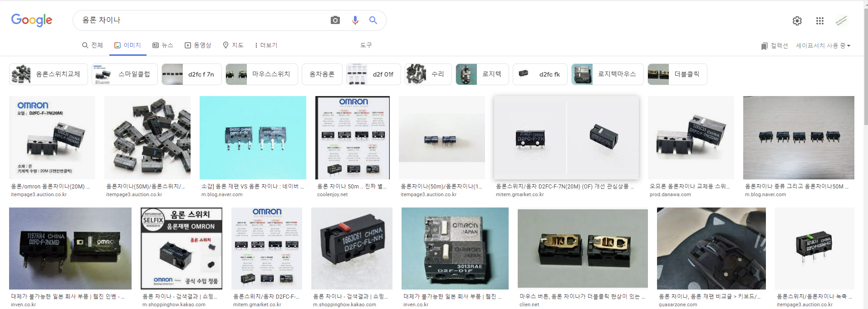Select the 로지텍 filter chip
Screen dimensions: 868x309
[x=482, y=74]
